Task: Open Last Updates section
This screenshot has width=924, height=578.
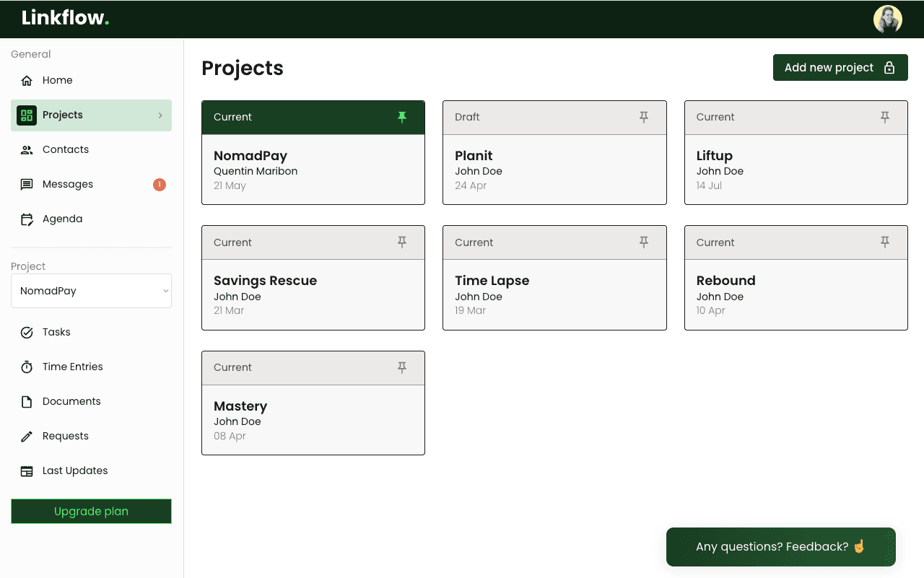Action: pos(91,470)
